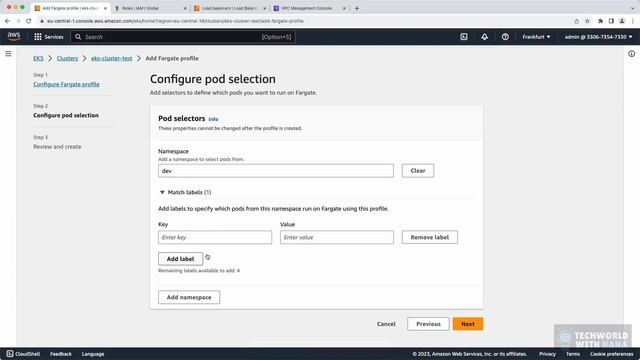Open the AWS home logo
Viewport: 640px width, 360px height.
pos(14,37)
